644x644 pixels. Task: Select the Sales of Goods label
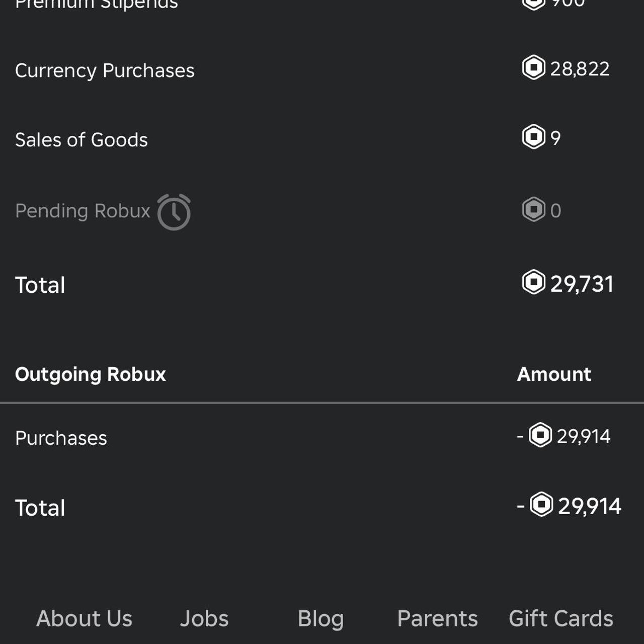click(x=82, y=139)
